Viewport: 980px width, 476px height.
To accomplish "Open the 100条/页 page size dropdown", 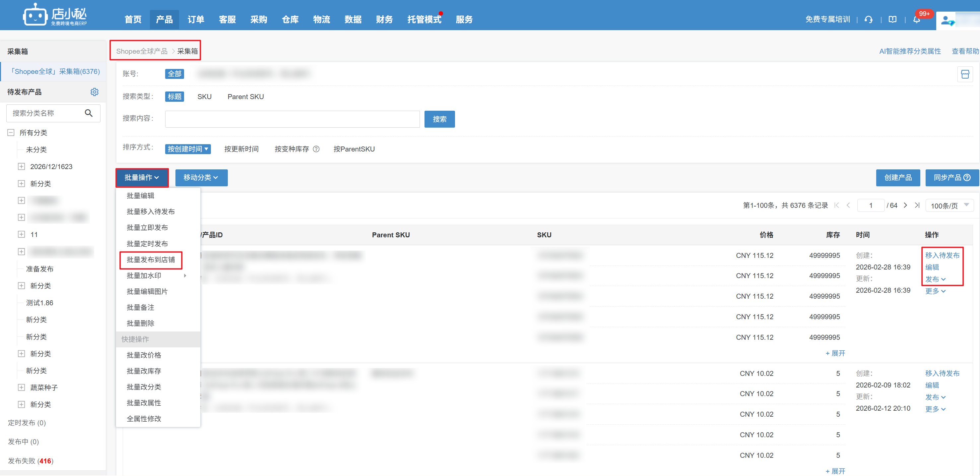I will pos(949,205).
